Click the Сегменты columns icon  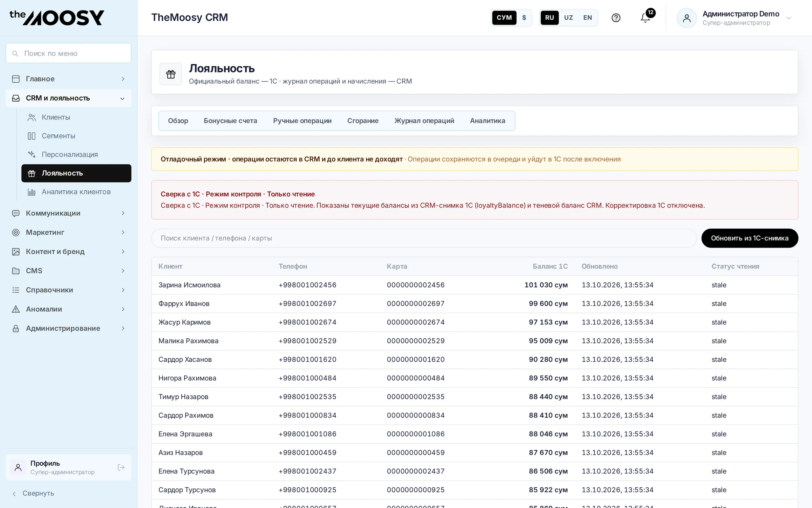click(31, 136)
